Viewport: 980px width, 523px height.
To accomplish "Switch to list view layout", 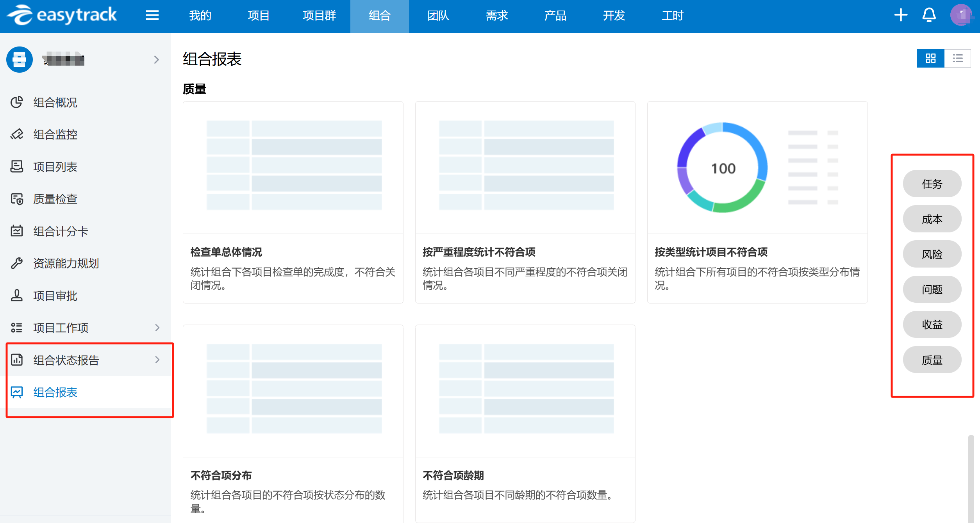I will 958,58.
